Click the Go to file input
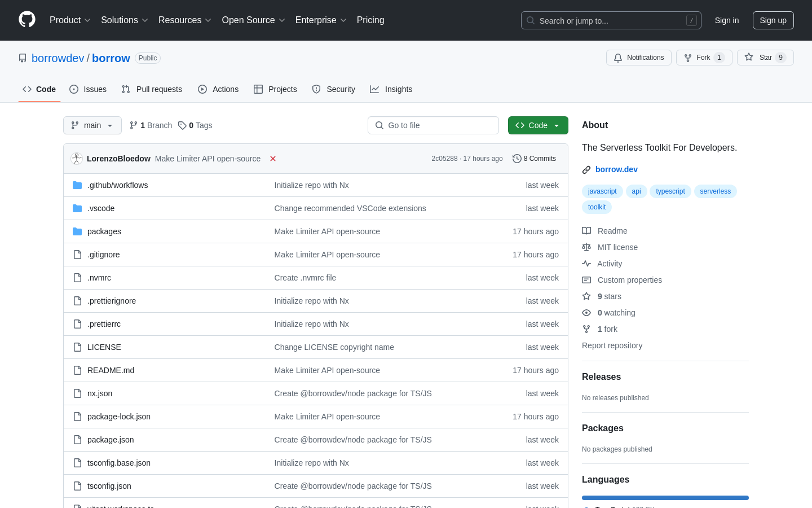 [433, 125]
